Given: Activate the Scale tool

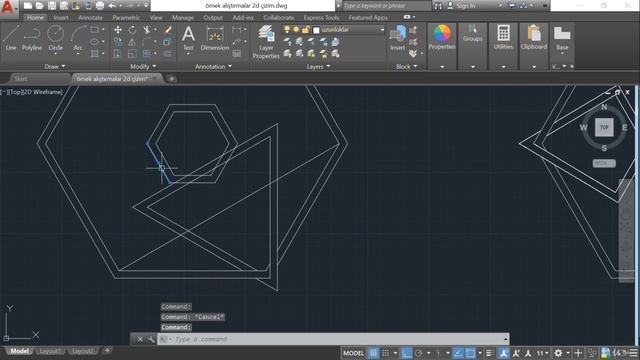Looking at the screenshot, I should click(x=132, y=53).
